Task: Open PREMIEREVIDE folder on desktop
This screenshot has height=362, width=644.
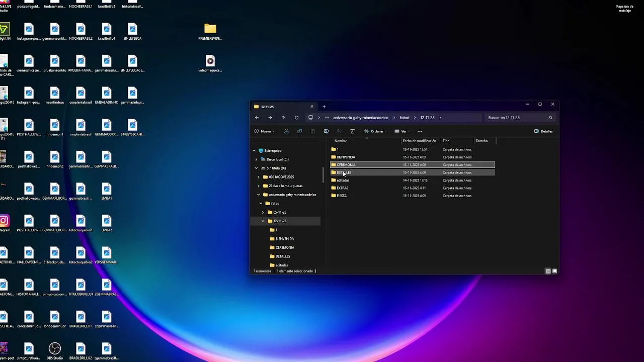Action: 210,32
